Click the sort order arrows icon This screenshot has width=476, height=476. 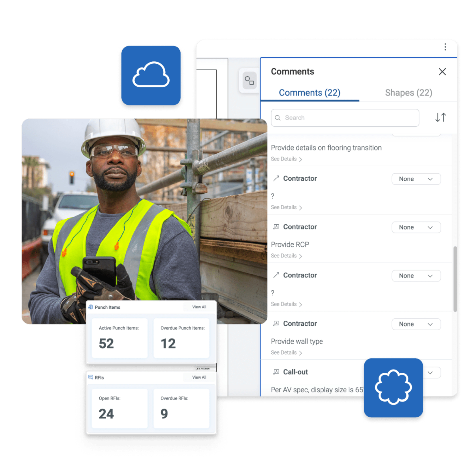pyautogui.click(x=440, y=118)
